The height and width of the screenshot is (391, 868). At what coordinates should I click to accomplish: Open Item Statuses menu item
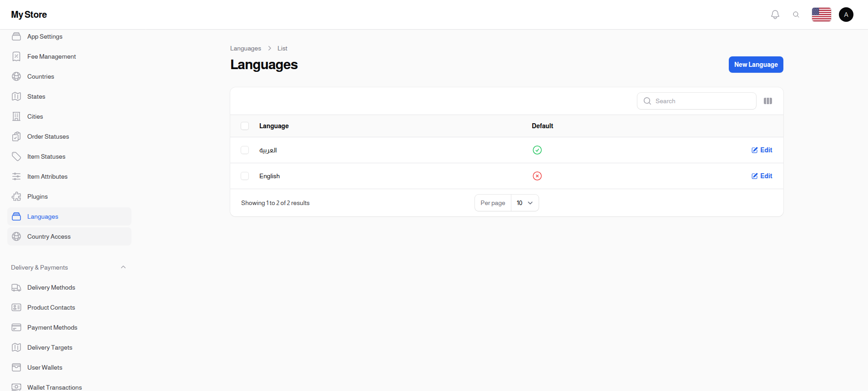69,156
